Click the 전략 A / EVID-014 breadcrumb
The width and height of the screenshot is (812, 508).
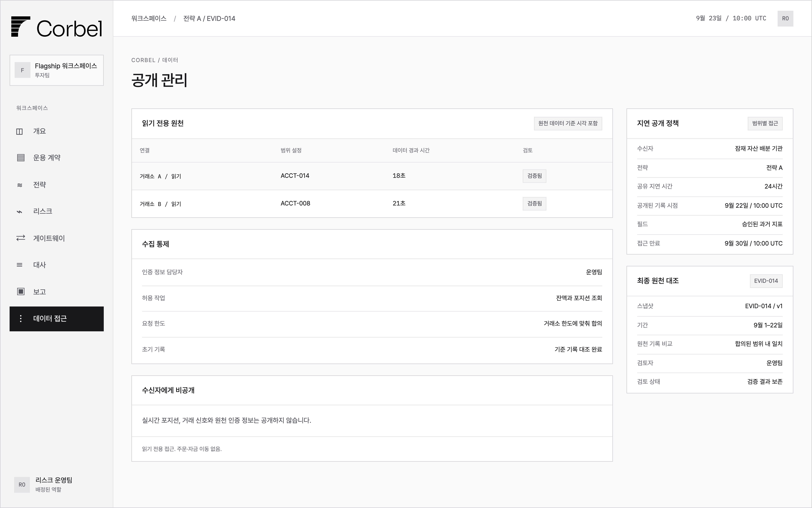click(x=209, y=18)
